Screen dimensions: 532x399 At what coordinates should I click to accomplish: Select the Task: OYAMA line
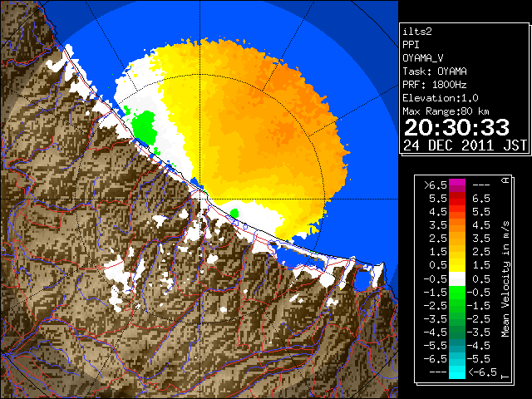click(x=435, y=71)
